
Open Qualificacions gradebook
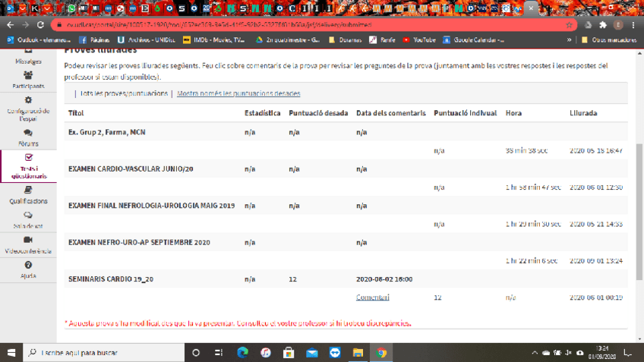28,195
